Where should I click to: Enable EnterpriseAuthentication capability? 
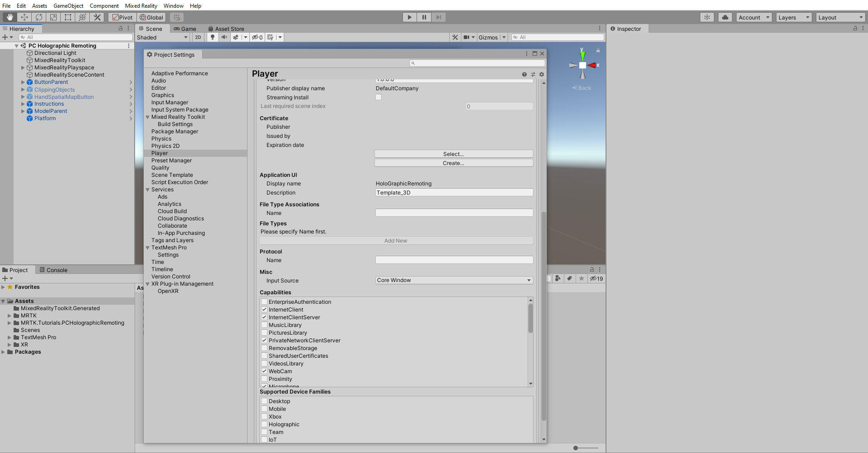(264, 302)
